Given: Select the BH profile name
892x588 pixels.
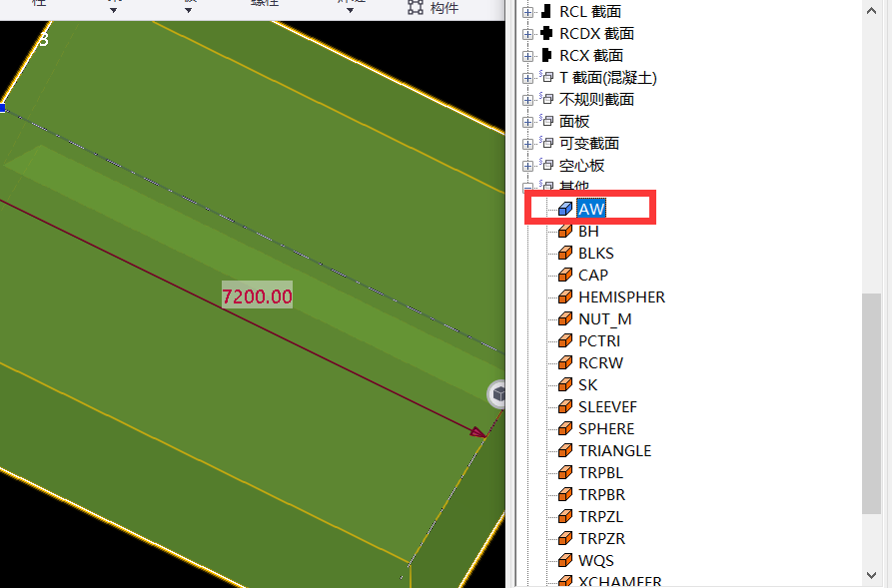Looking at the screenshot, I should click(588, 232).
